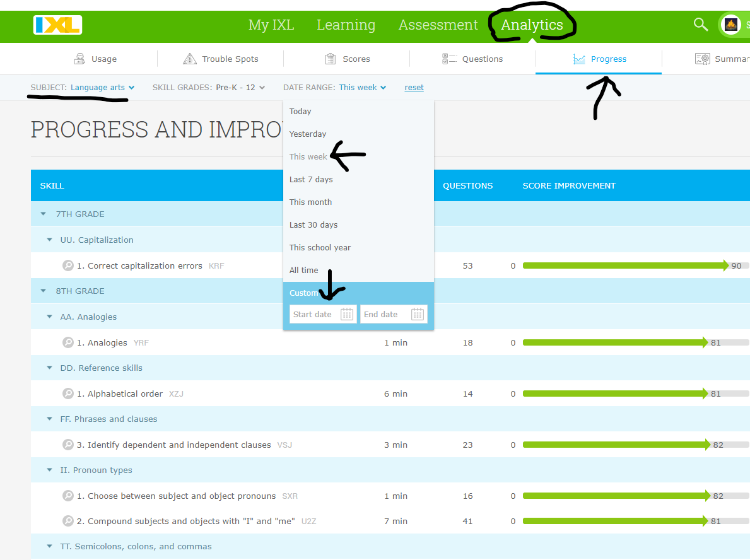Switch to the Scores tab
This screenshot has width=750, height=560.
(x=348, y=59)
